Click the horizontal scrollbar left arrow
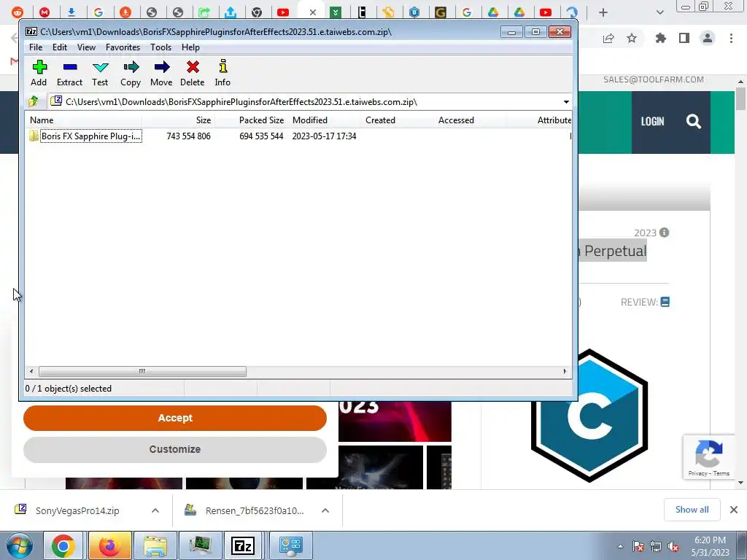The width and height of the screenshot is (747, 560). tap(31, 371)
